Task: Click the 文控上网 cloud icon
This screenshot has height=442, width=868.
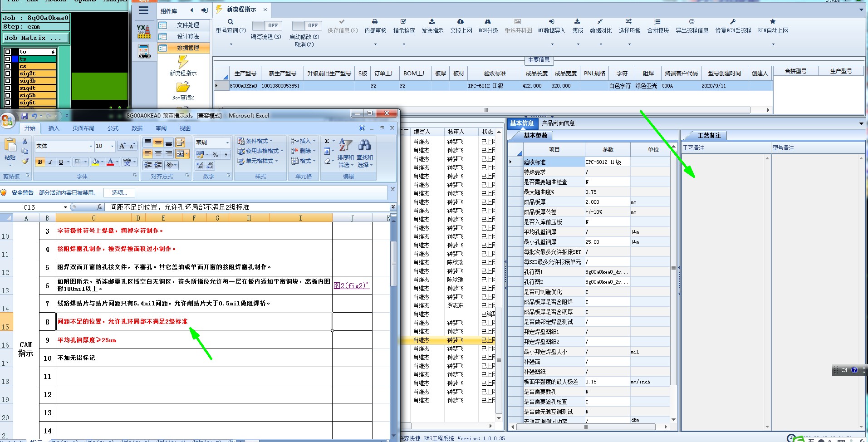Action: point(461,21)
